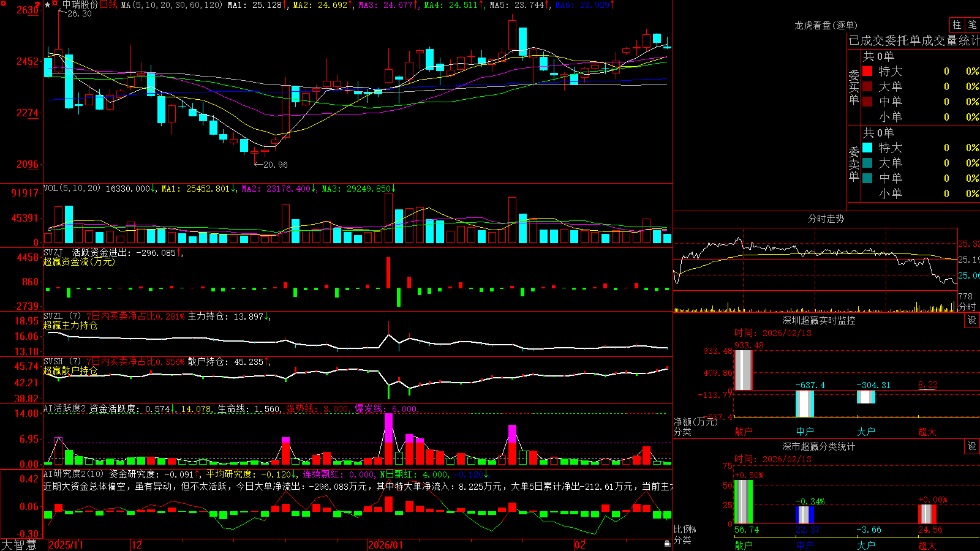Select the SVSH 散户持仓 indicator title

point(62,362)
